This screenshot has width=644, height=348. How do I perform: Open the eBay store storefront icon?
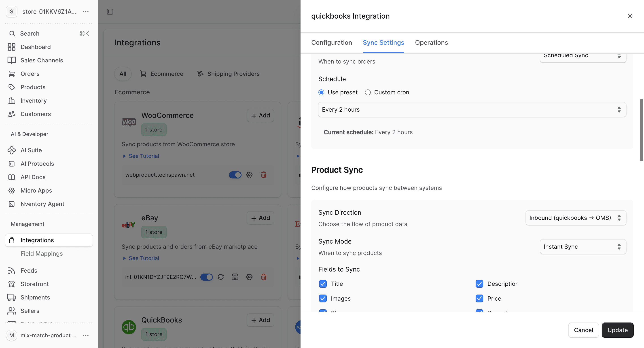(x=235, y=277)
